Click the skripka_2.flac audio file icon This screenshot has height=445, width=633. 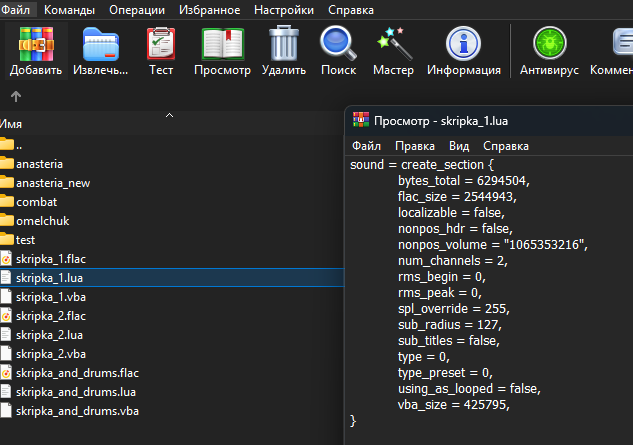coord(6,315)
